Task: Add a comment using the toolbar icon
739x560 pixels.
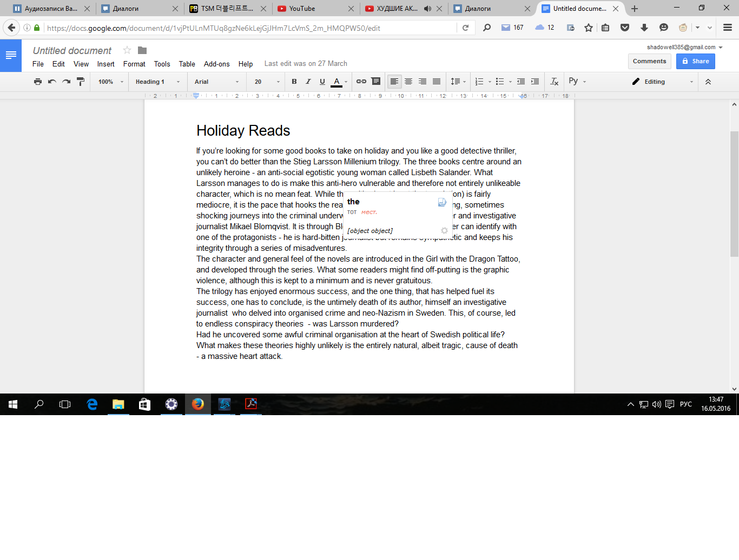Action: 376,82
